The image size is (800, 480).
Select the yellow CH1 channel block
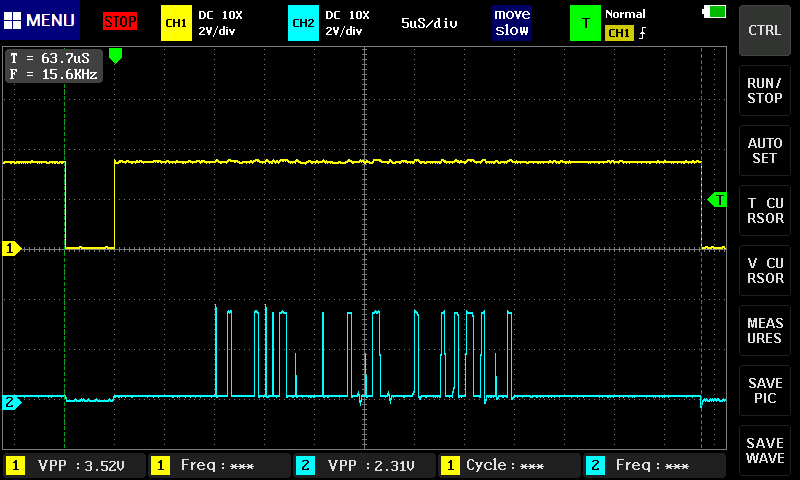(176, 23)
